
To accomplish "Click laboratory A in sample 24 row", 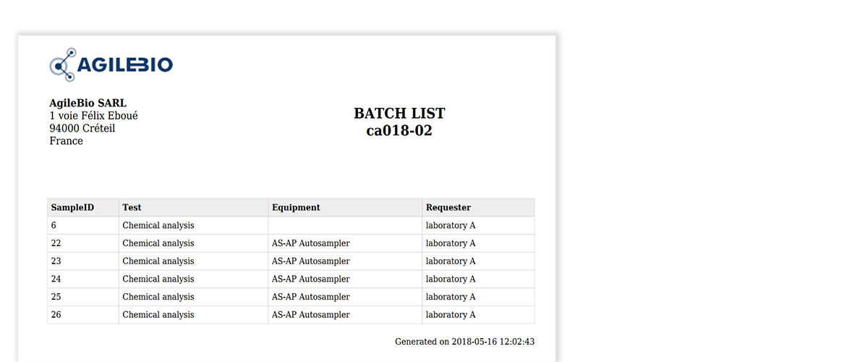I will click(451, 279).
